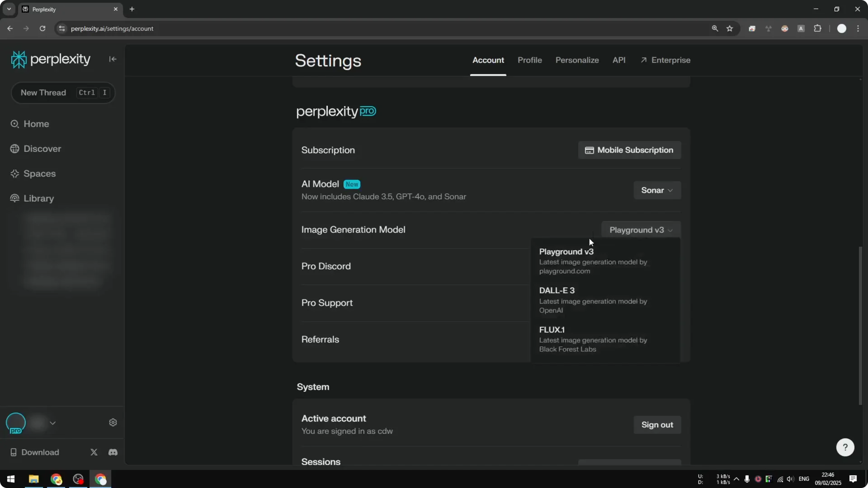Screen dimensions: 868x488
Task: Bookmark this page with the star icon
Action: coord(730,28)
